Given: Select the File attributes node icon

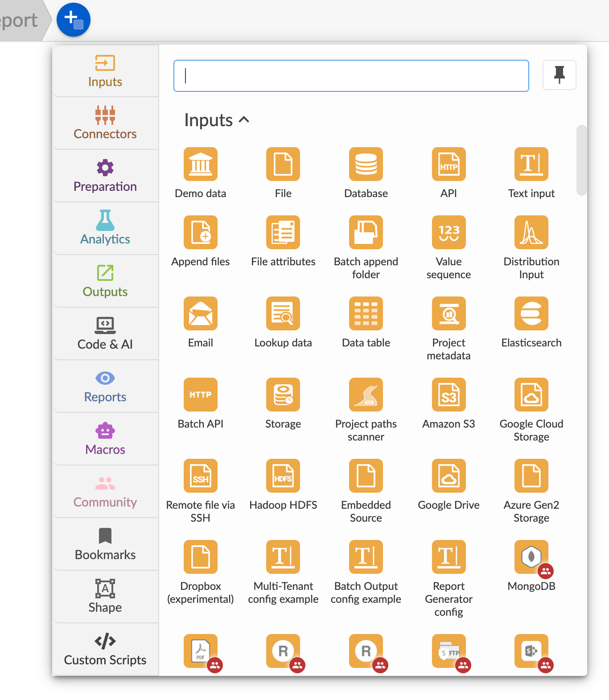Looking at the screenshot, I should [x=283, y=232].
